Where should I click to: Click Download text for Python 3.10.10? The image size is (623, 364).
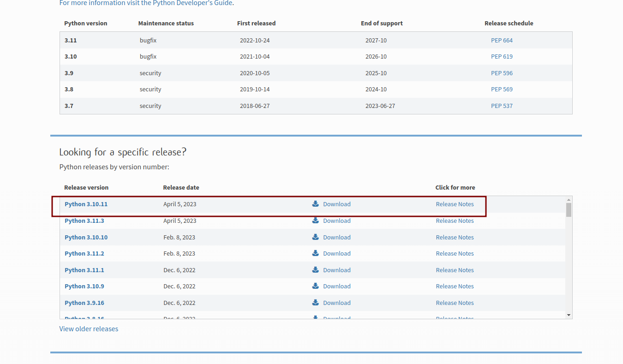(337, 237)
